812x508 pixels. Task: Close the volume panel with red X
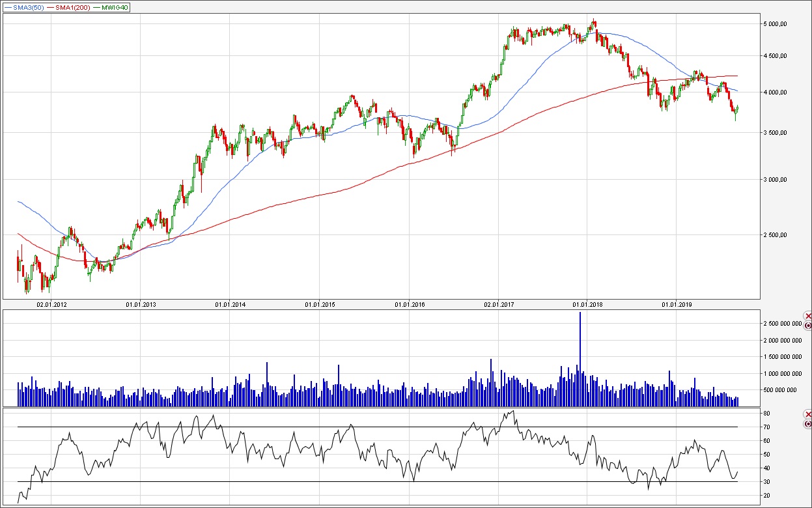(808, 316)
